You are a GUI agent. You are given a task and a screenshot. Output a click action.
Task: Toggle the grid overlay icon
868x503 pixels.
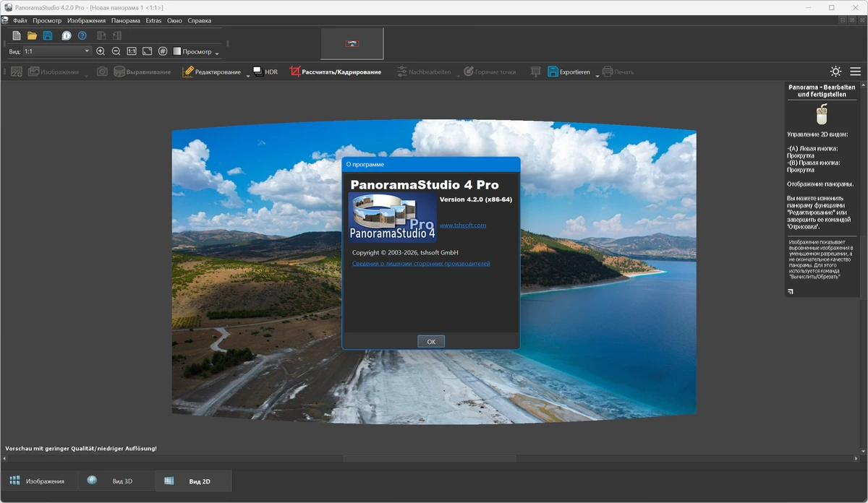tap(163, 51)
